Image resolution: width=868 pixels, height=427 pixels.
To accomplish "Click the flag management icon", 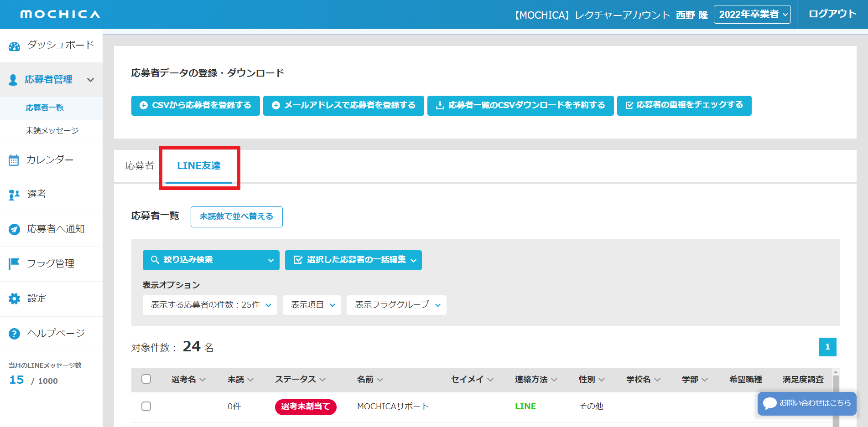I will [14, 264].
